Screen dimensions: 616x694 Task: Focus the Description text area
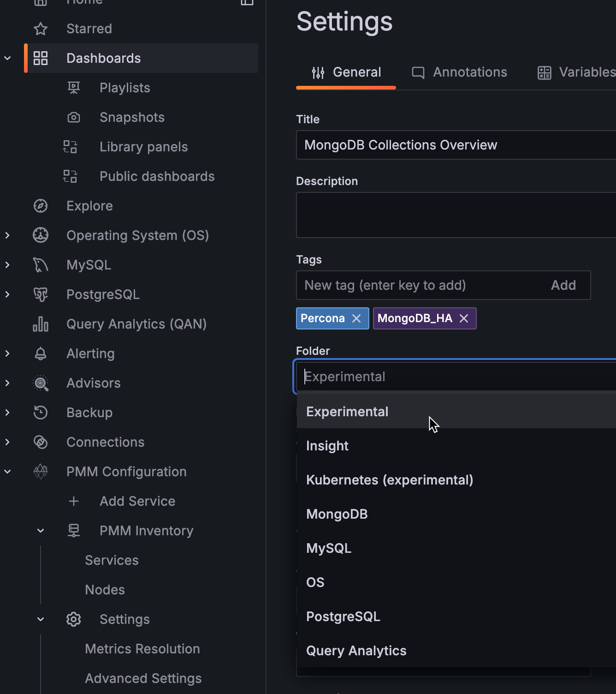point(456,215)
